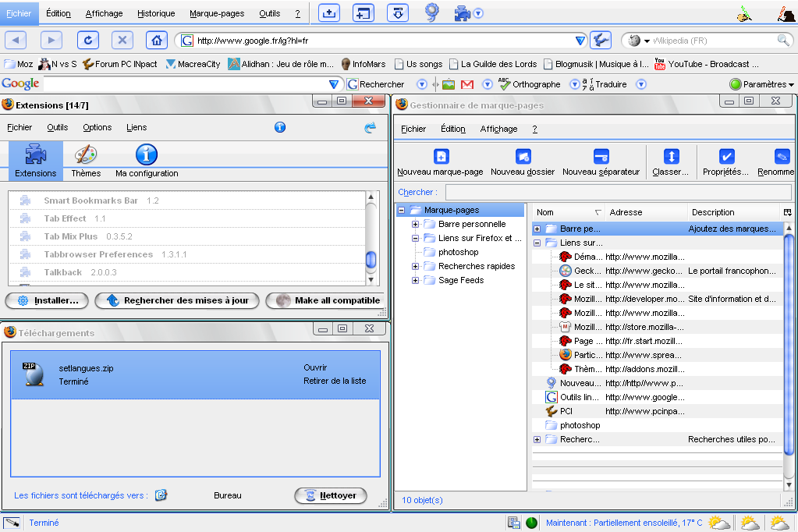798x532 pixels.
Task: Open Propriétés in bookmarks manager toolbar
Action: pyautogui.click(x=725, y=157)
